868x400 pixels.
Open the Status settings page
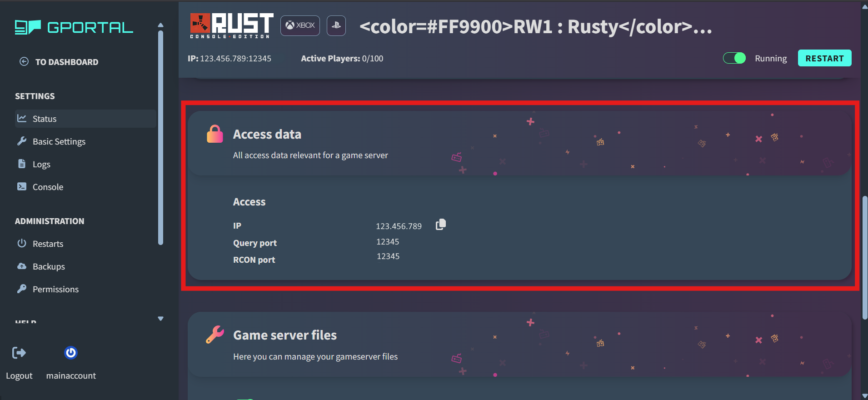85,119
